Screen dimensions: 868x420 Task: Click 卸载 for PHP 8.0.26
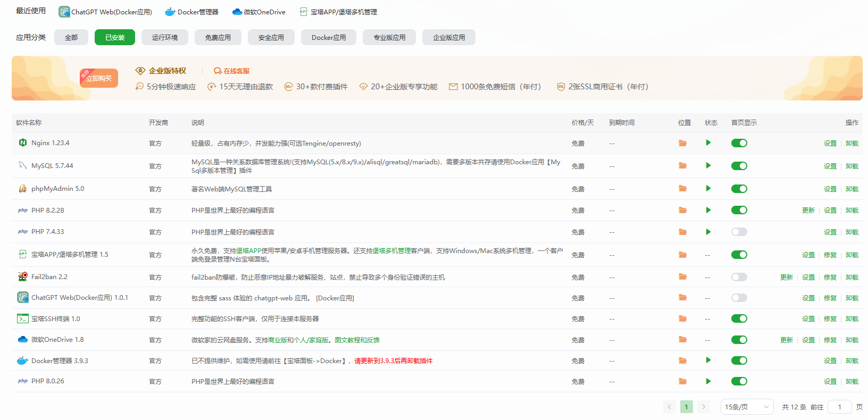pos(852,382)
